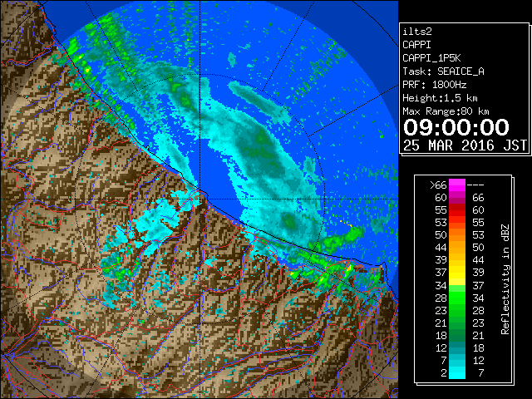Click the "---" legend entry
The width and height of the screenshot is (532, 399).
pyautogui.click(x=475, y=185)
